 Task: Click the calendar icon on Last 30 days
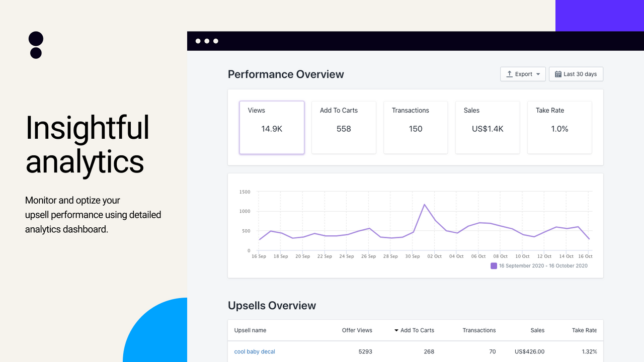tap(558, 73)
